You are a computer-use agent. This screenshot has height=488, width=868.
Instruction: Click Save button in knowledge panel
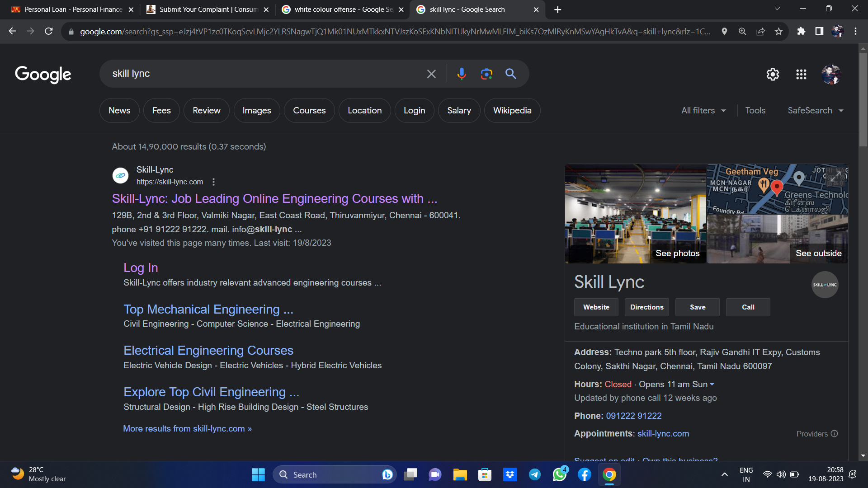697,307
